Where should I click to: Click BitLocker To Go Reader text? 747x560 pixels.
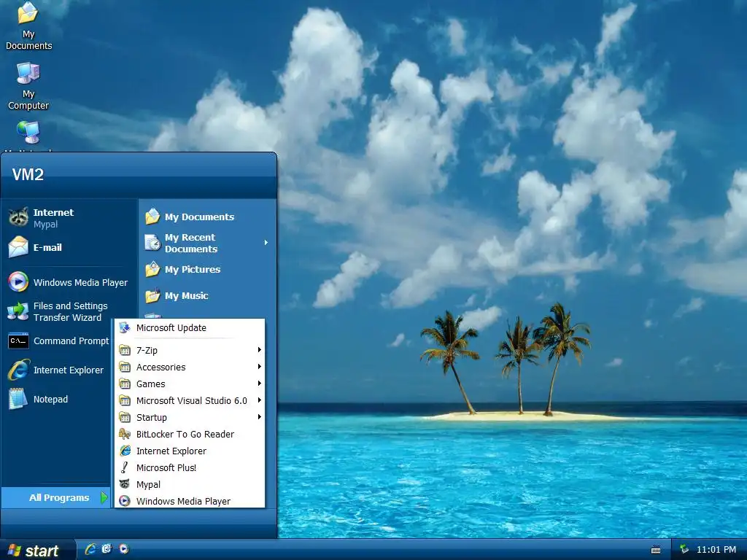[185, 435]
